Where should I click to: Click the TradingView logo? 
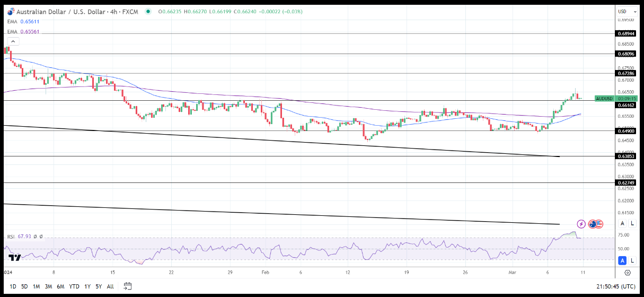tap(15, 258)
